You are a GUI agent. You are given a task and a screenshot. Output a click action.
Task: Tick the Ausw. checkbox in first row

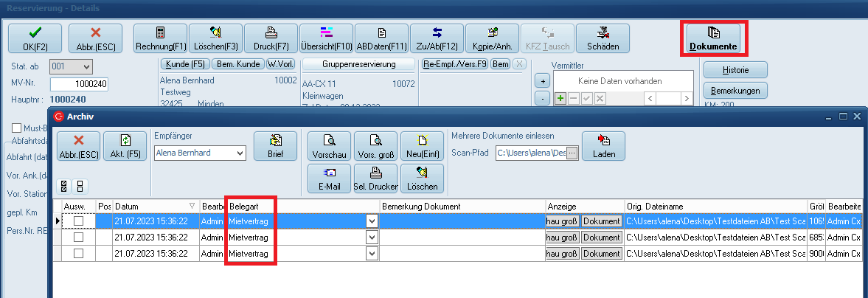[x=79, y=221]
